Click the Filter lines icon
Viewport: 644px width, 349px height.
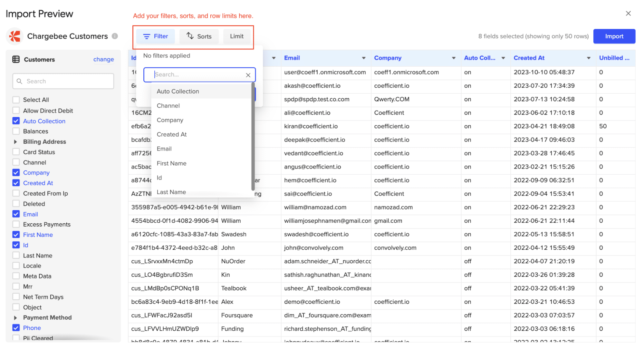click(147, 36)
